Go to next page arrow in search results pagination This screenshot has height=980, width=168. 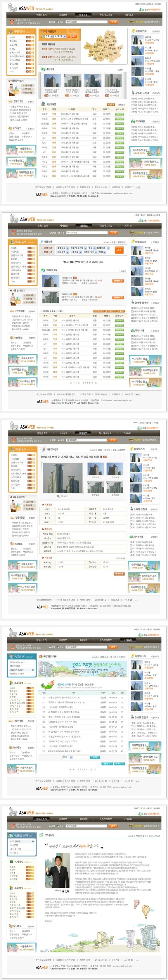96,383
